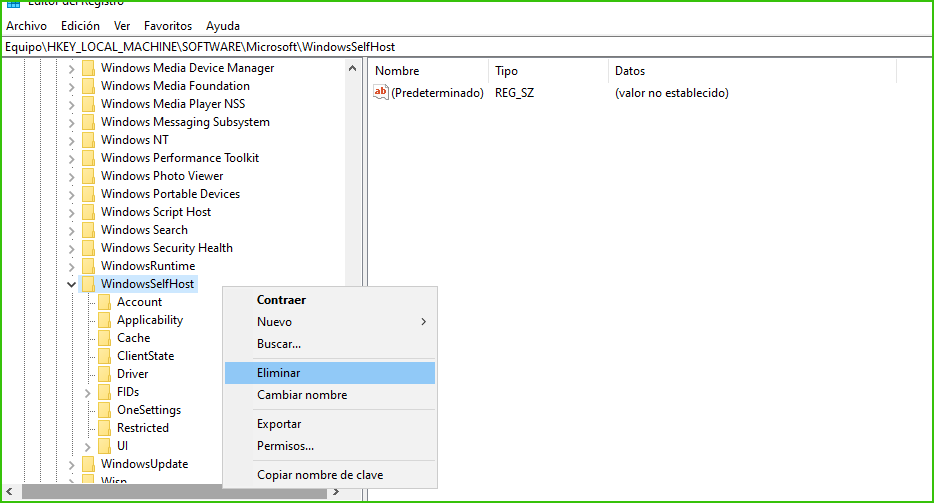
Task: Click the registry path address bar
Action: click(467, 46)
